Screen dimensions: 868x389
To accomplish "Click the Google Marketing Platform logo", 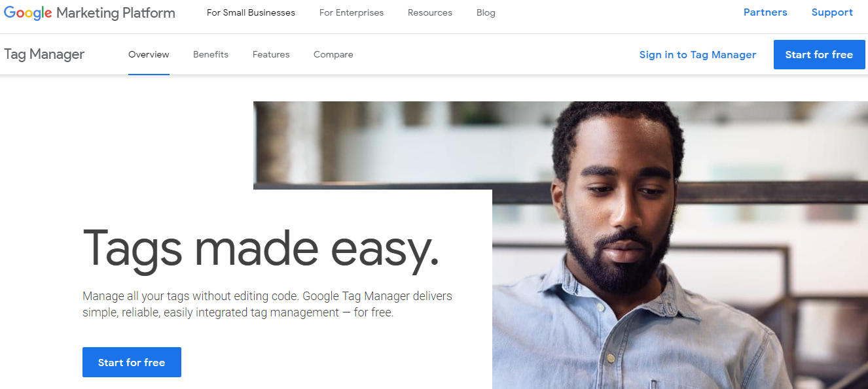I will tap(90, 12).
